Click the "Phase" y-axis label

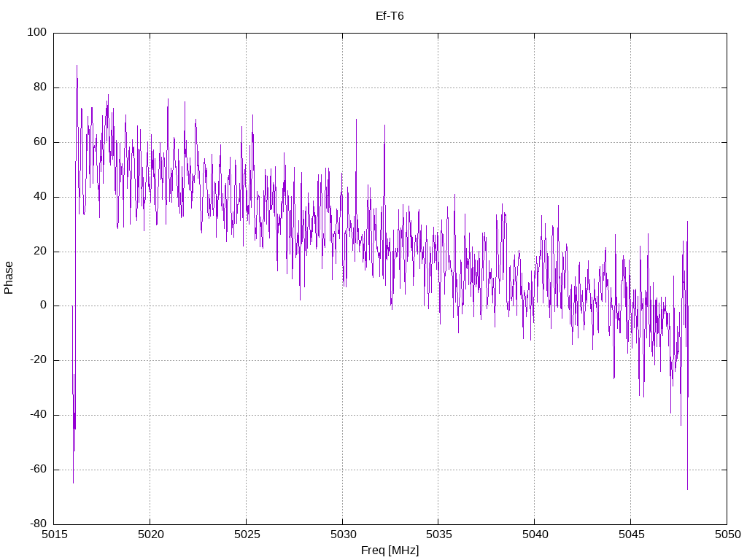pos(9,278)
